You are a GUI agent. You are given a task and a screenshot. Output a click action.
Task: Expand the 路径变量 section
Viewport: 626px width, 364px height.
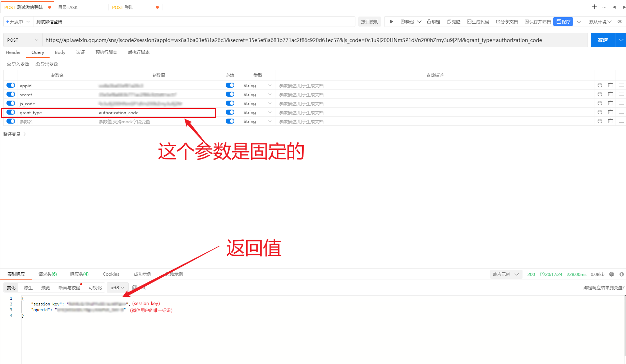pos(15,134)
